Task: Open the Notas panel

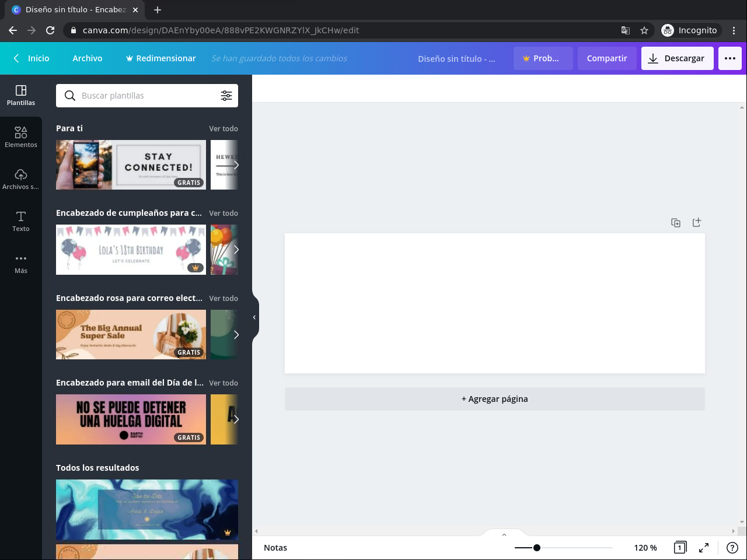Action: point(275,548)
